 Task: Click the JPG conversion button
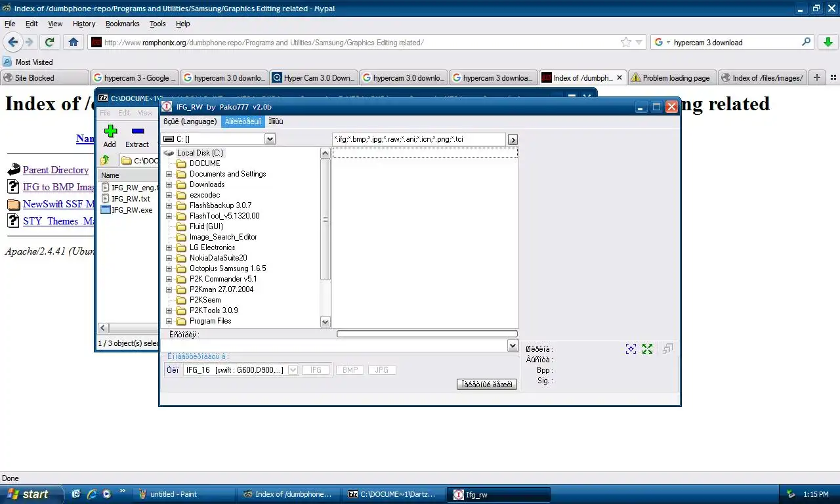click(382, 370)
